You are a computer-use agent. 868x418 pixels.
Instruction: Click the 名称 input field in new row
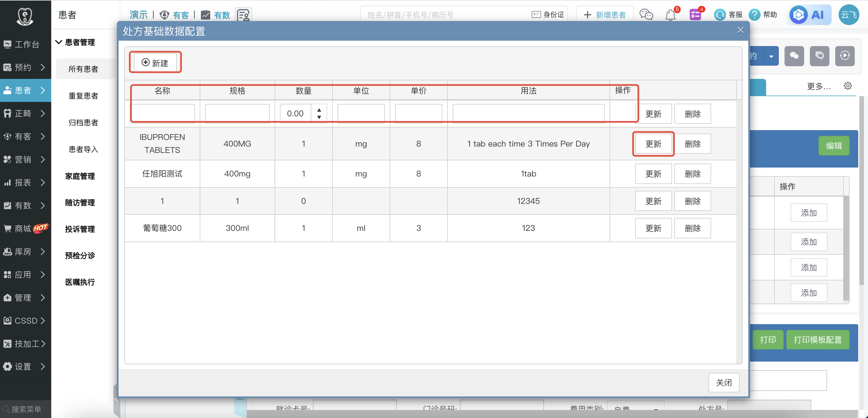point(162,114)
